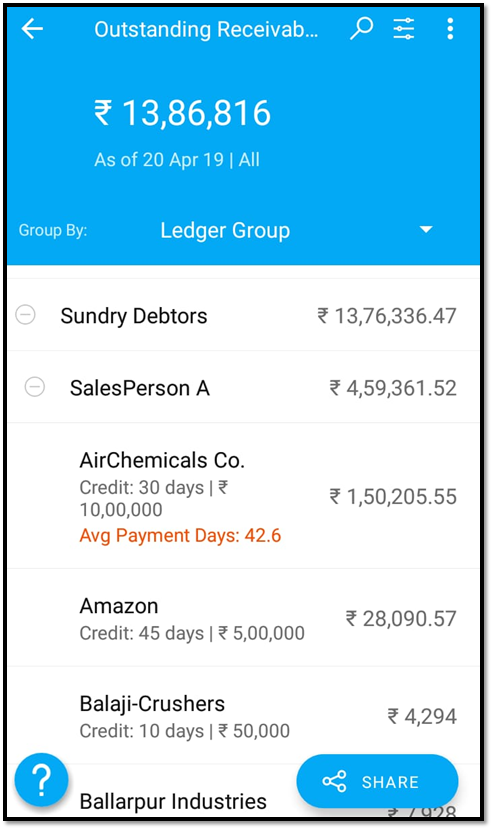Tap the share icon in SHARE button
This screenshot has width=493, height=830.
pyautogui.click(x=334, y=781)
